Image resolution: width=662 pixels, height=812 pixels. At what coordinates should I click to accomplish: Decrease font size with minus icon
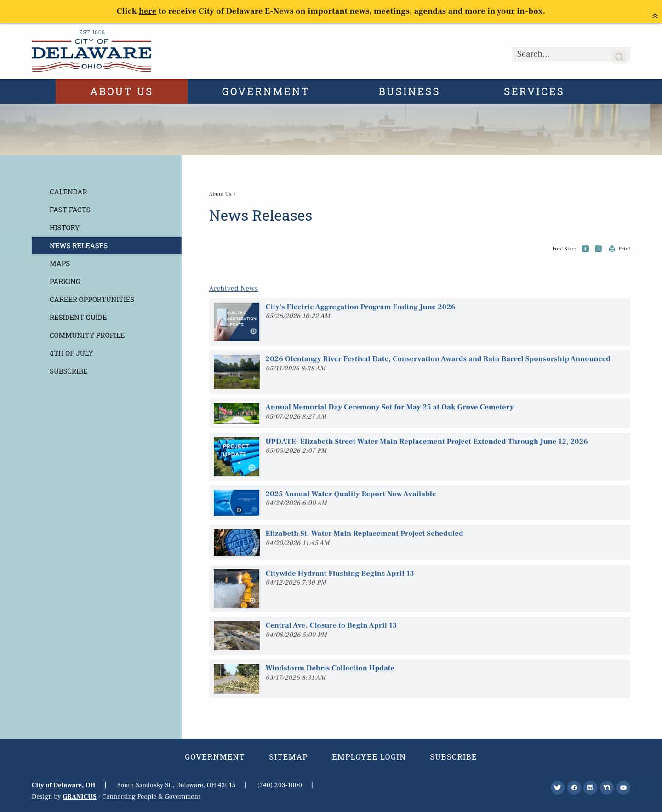(x=598, y=249)
